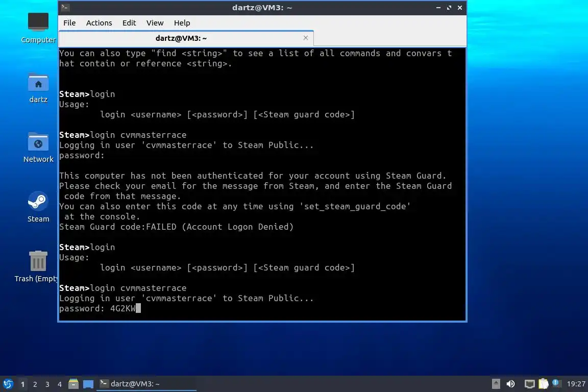This screenshot has width=588, height=392.
Task: Launch the Steam desktop icon
Action: coord(38,207)
